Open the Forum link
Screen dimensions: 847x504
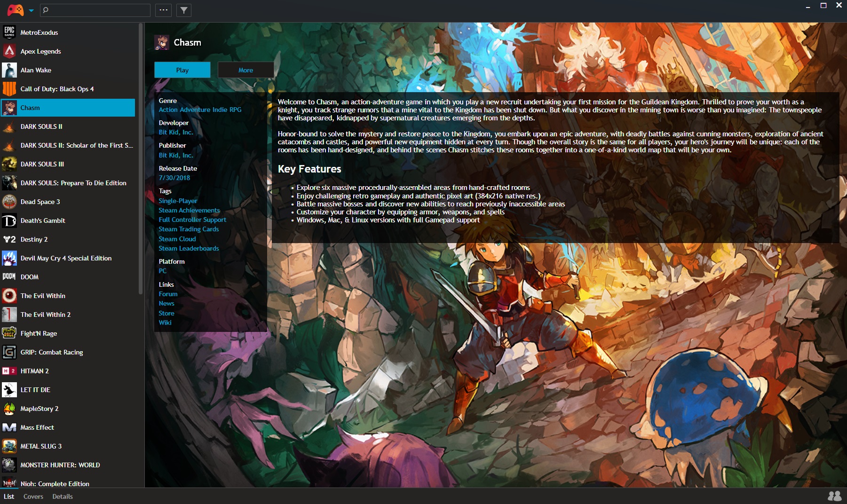coord(168,294)
